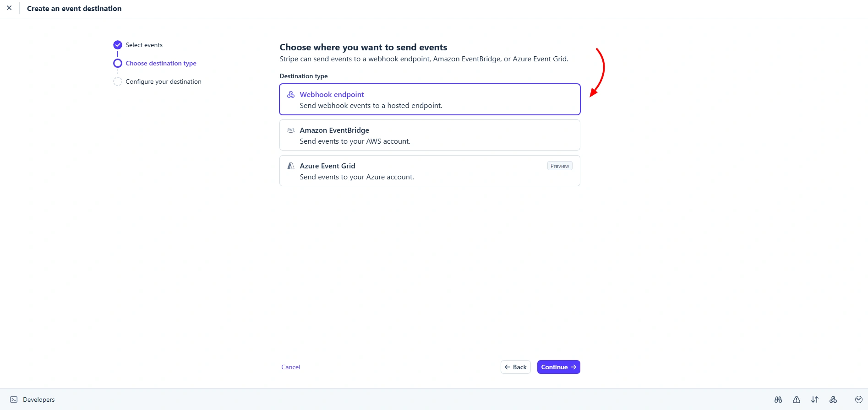Expand the Developers panel chevron circle
Viewport: 868px width, 410px height.
point(859,399)
